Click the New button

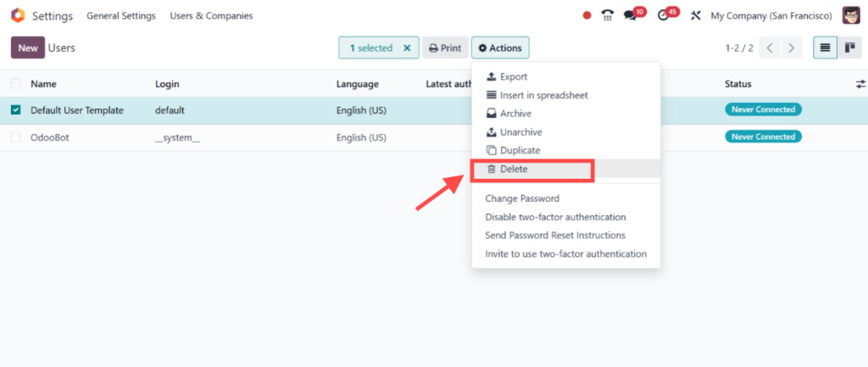pos(28,48)
